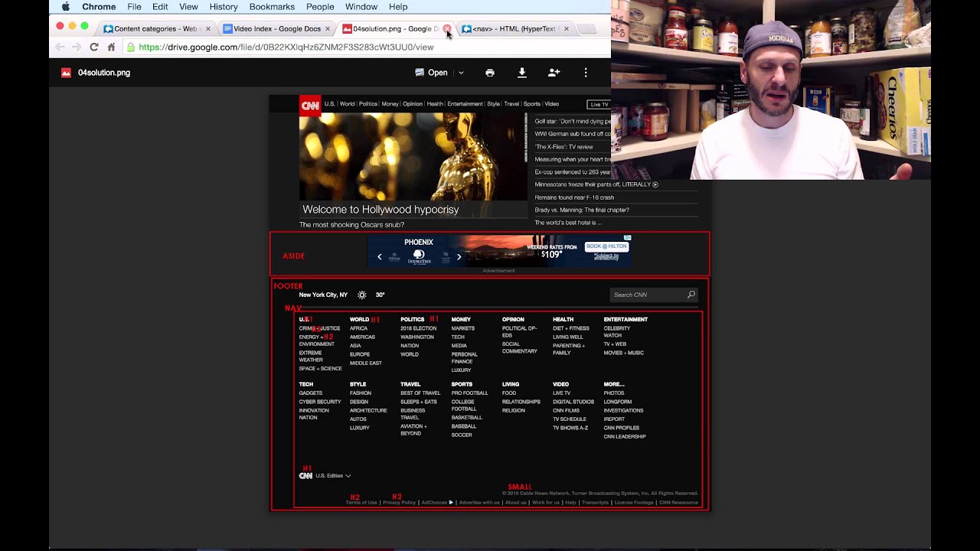Click 'Welcome to Hollywood hypocrisy' headline
Image resolution: width=980 pixels, height=551 pixels.
381,210
